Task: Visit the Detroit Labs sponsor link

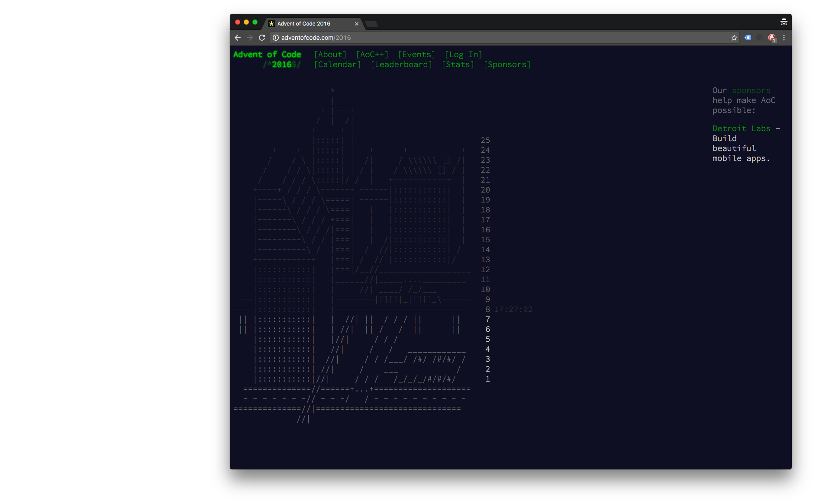Action: coord(741,128)
